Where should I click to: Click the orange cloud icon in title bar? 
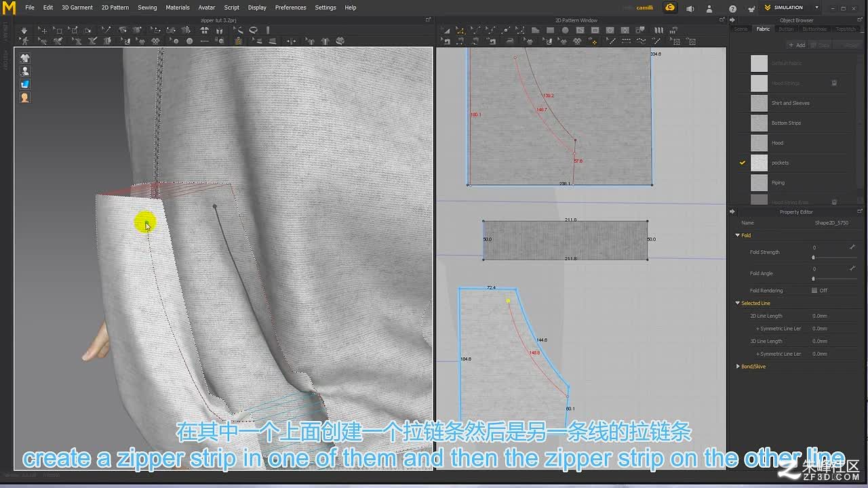pos(670,7)
